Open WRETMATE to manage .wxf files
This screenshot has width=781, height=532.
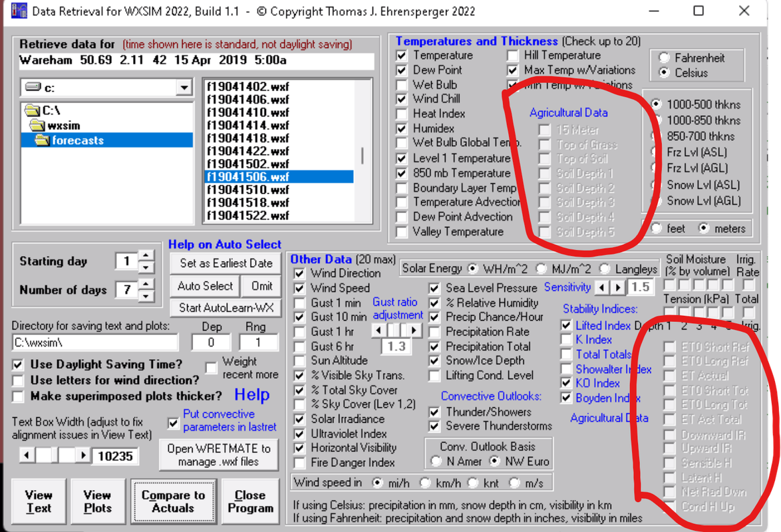pyautogui.click(x=219, y=455)
